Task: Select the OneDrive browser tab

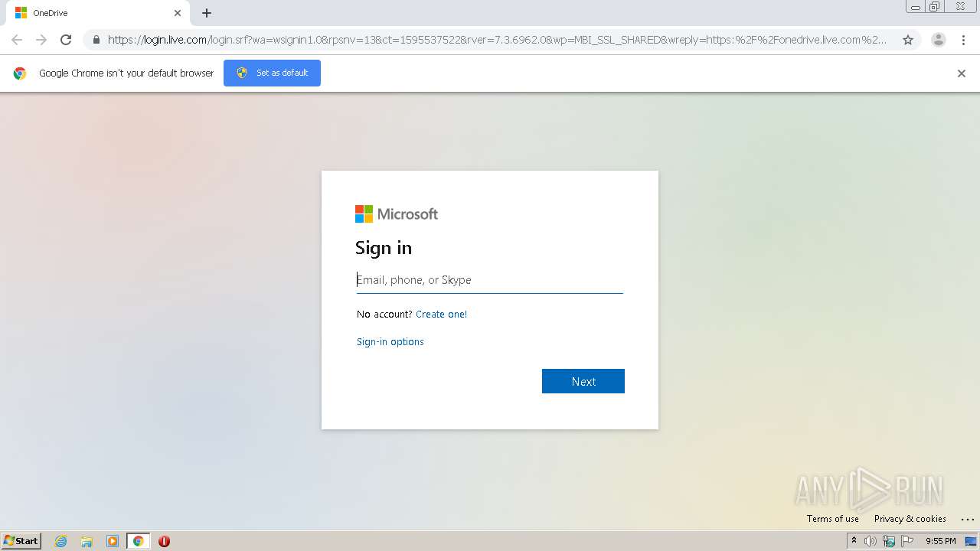Action: [98, 13]
